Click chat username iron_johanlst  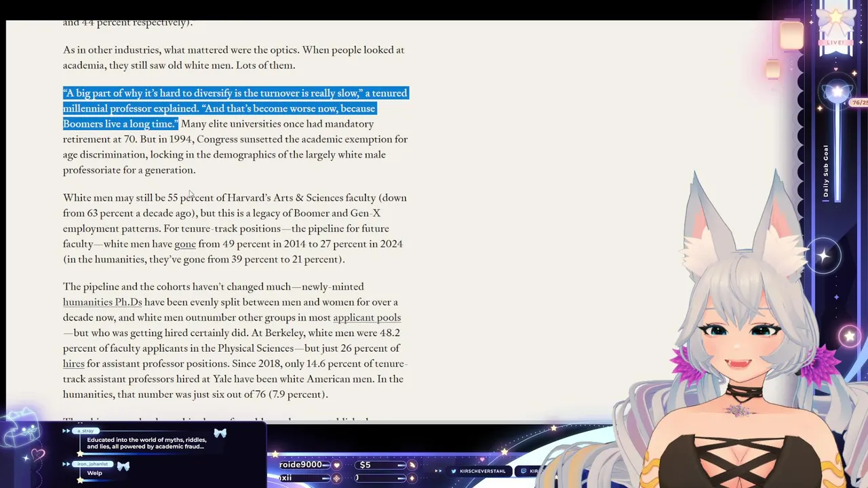point(92,464)
